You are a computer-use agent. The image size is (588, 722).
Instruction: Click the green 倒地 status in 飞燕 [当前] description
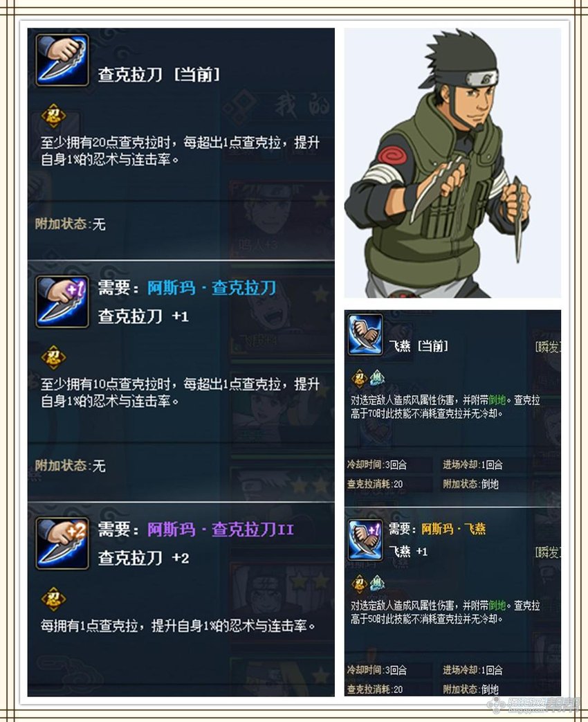[x=497, y=400]
